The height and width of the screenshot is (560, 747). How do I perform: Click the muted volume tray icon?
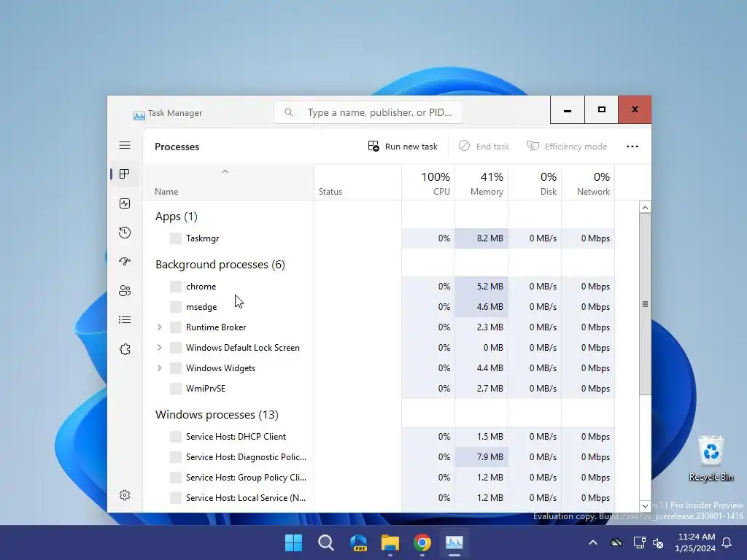658,542
